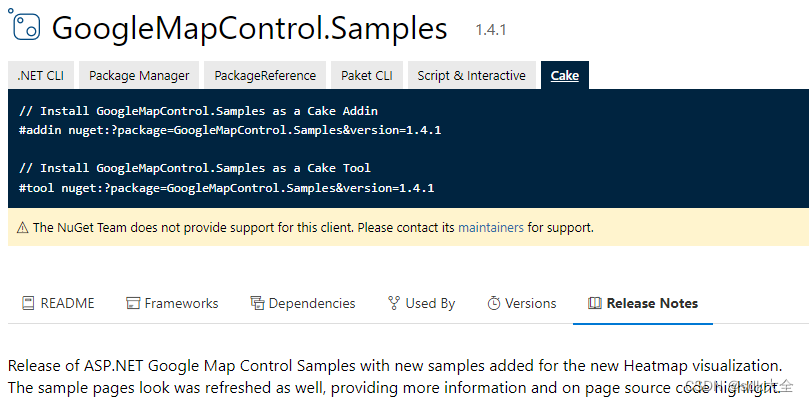Choose the Paket CLI tab
Screen dimensions: 809x402
pyautogui.click(x=366, y=75)
